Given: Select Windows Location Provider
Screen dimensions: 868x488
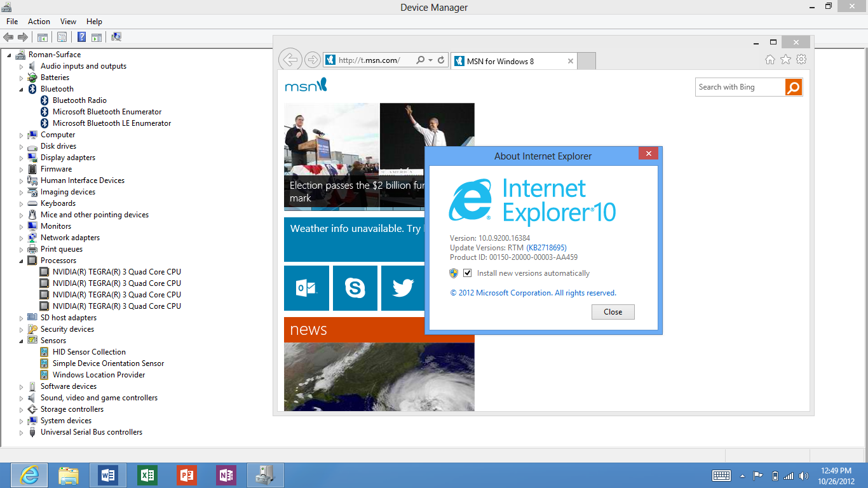Looking at the screenshot, I should pyautogui.click(x=98, y=375).
